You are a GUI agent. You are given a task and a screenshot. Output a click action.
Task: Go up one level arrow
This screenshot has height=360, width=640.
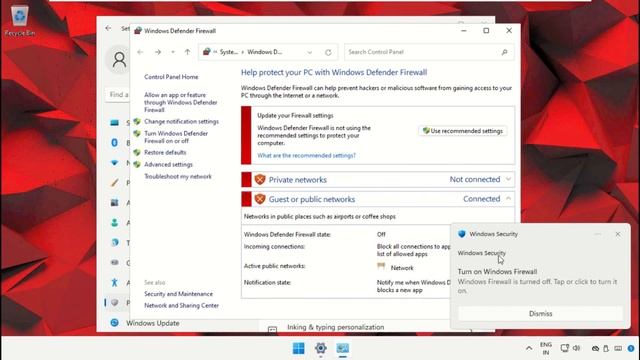point(187,52)
